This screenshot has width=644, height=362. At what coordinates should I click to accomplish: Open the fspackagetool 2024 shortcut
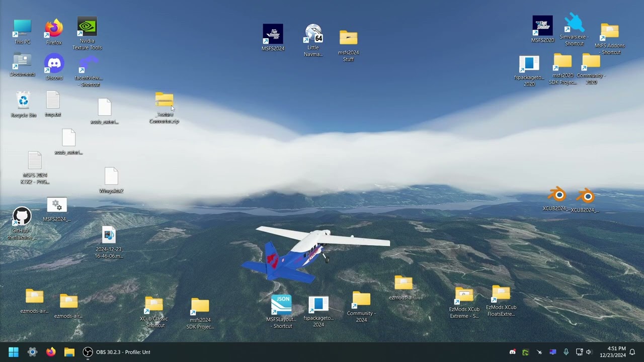tap(318, 312)
